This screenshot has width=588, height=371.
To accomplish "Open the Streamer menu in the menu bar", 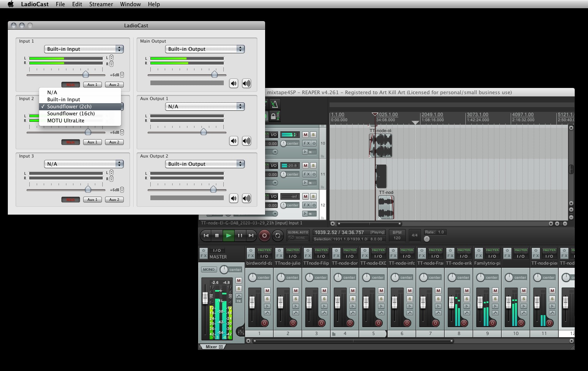I will tap(101, 4).
